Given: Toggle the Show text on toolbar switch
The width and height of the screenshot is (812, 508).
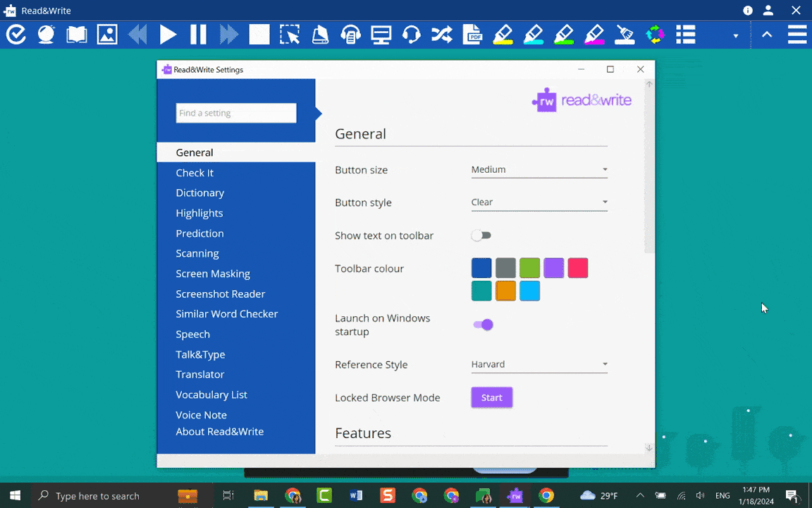Looking at the screenshot, I should (x=482, y=236).
